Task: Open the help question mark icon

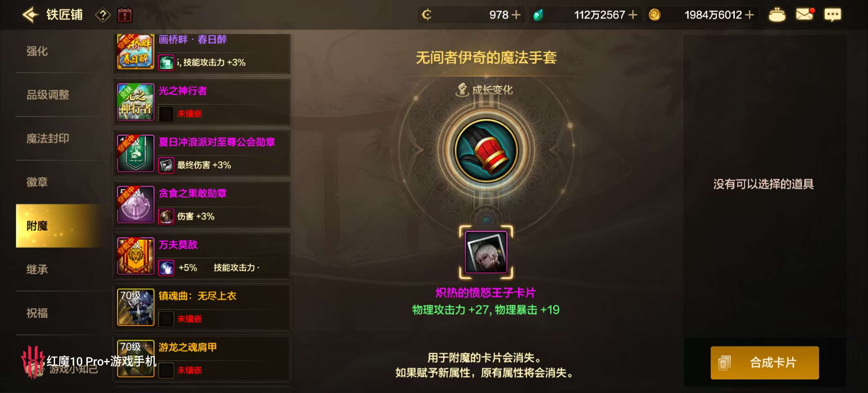Action: point(103,15)
